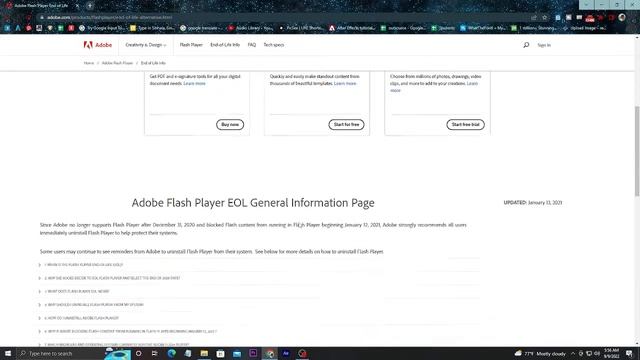Expand FAQ 6 why Adobe is blocking Flash content
640x360 pixels.
tap(130, 331)
